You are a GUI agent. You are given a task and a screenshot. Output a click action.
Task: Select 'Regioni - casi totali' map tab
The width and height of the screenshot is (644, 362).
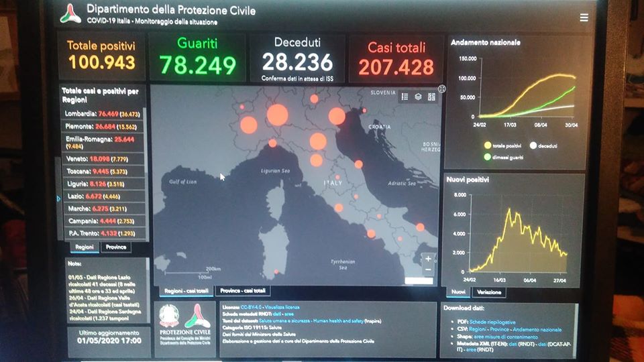(186, 290)
